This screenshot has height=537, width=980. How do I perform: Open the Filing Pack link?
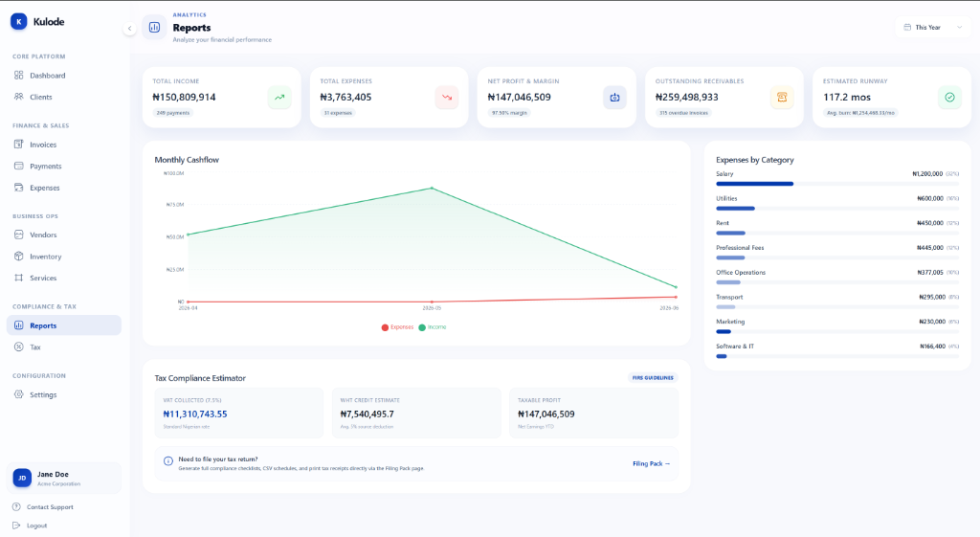tap(651, 464)
